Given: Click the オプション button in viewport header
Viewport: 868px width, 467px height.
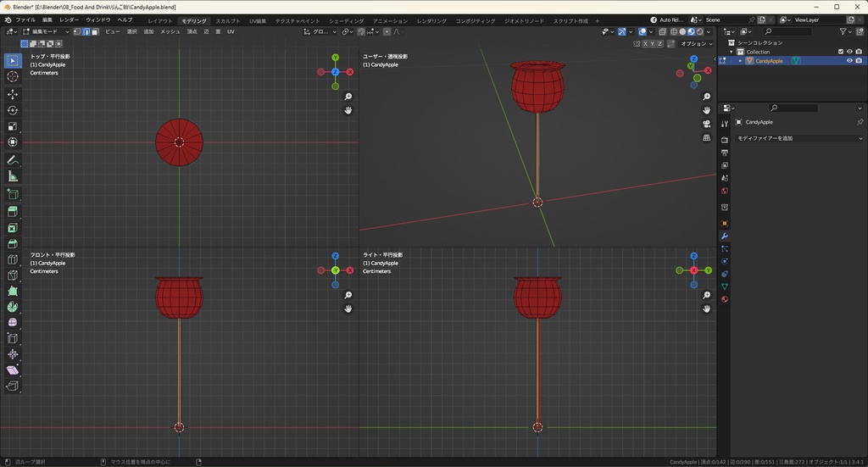Looking at the screenshot, I should (695, 43).
